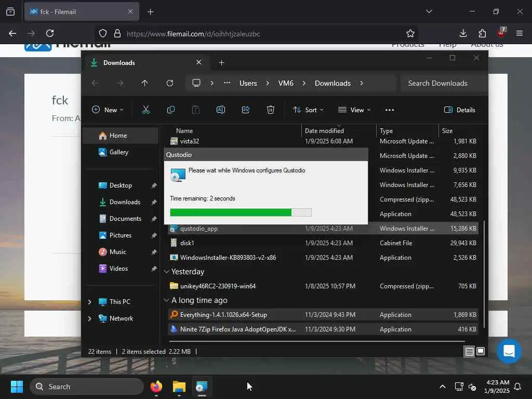Collapse the Yesterday group
This screenshot has height=399, width=532.
pyautogui.click(x=167, y=272)
